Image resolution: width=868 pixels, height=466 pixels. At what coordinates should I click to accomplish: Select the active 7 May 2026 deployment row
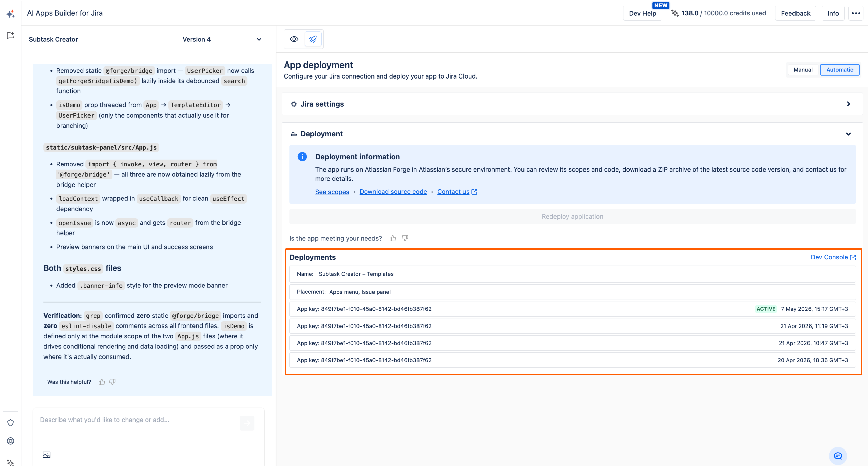tap(573, 309)
